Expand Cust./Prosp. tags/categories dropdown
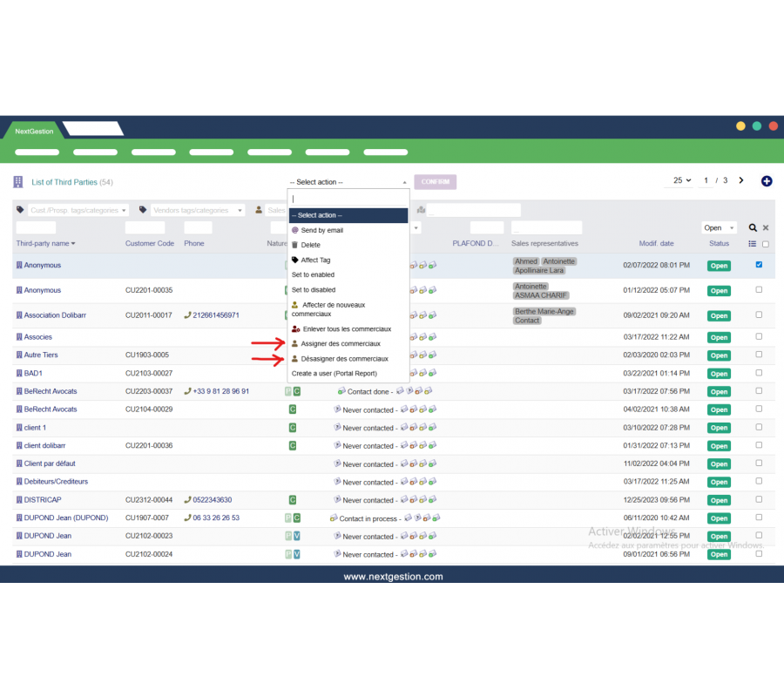 pos(78,210)
